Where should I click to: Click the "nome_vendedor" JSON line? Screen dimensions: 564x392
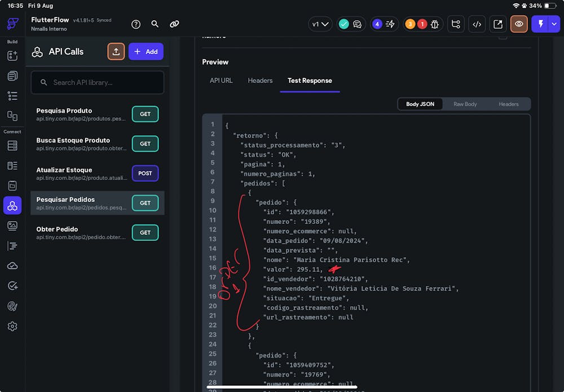pyautogui.click(x=361, y=288)
